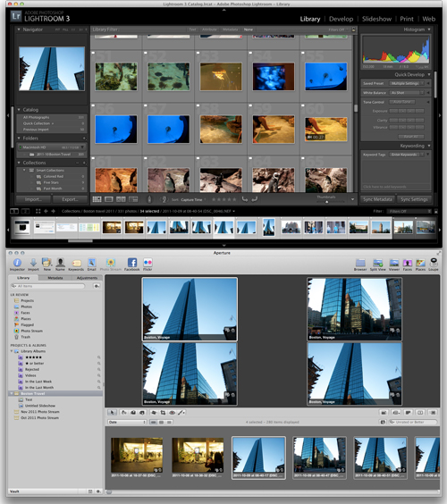Switch to Survey view in Lightroom toolbar
The height and width of the screenshot is (504, 447).
click(133, 199)
